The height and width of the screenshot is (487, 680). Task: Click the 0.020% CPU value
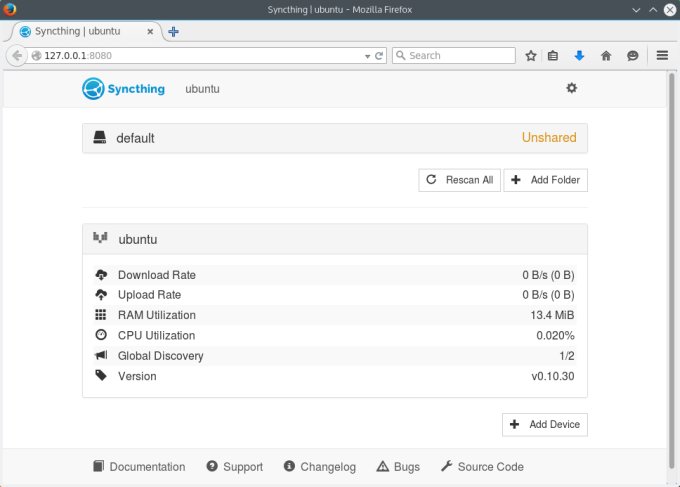pos(555,335)
